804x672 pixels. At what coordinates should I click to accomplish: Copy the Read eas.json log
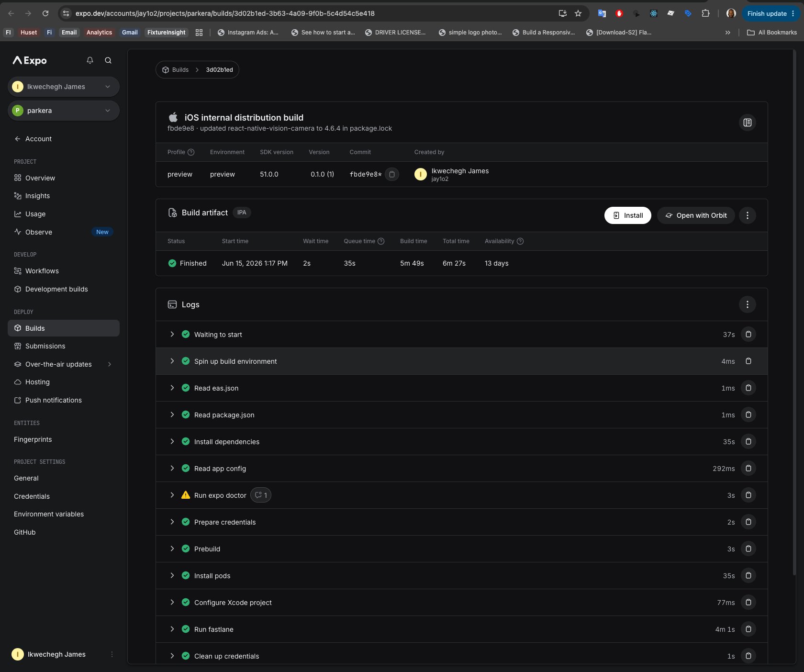[x=748, y=388]
